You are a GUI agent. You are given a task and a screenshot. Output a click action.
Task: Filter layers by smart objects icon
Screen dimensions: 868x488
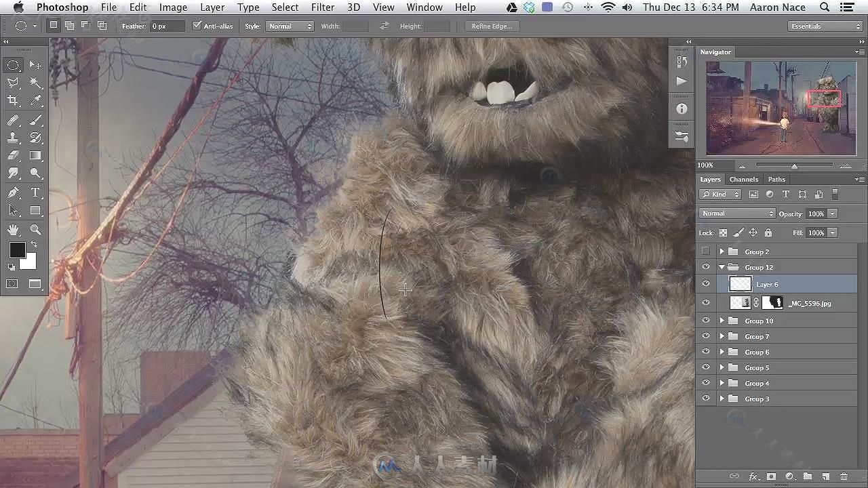click(818, 195)
